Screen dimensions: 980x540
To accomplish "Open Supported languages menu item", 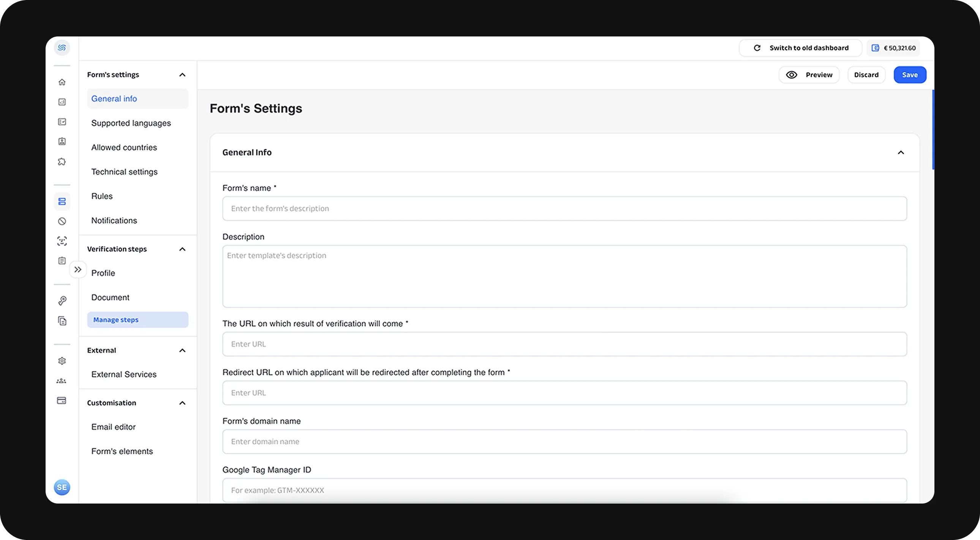I will click(x=131, y=123).
